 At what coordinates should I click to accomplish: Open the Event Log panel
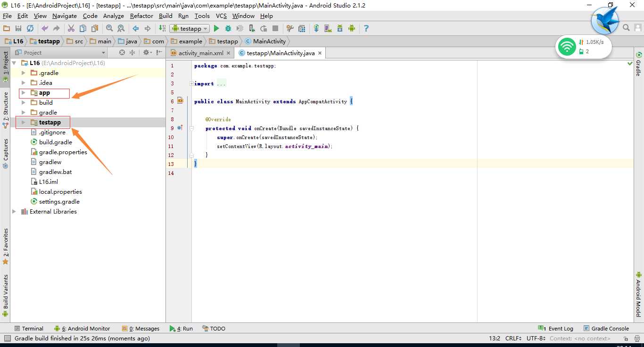(556, 329)
